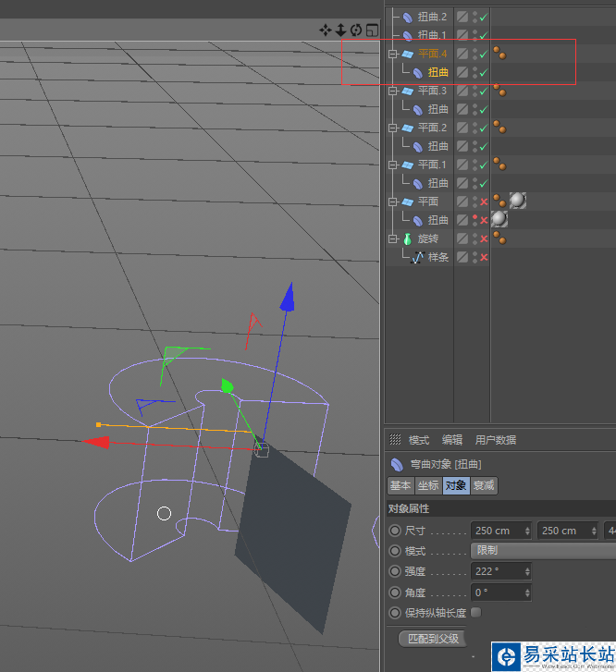
Task: Enable 平面 by clicking its red X
Action: click(484, 202)
